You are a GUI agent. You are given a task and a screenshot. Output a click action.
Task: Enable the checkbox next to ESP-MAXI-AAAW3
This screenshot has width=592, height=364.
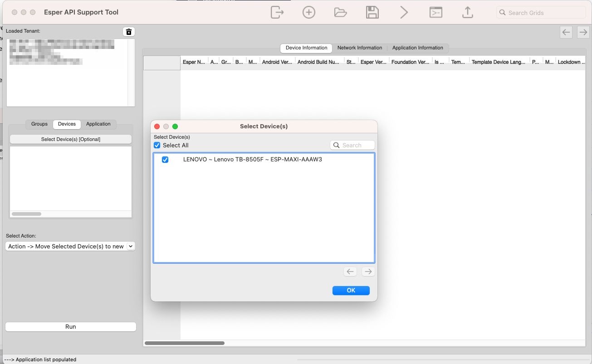tap(165, 160)
